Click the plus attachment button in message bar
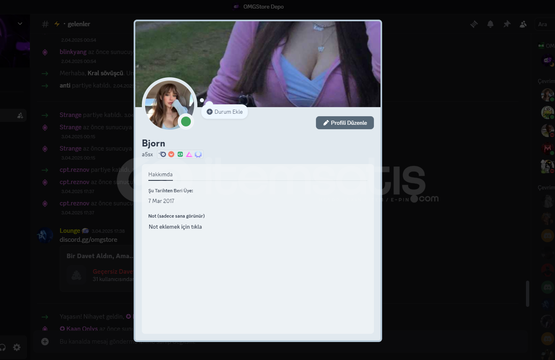 (45, 342)
